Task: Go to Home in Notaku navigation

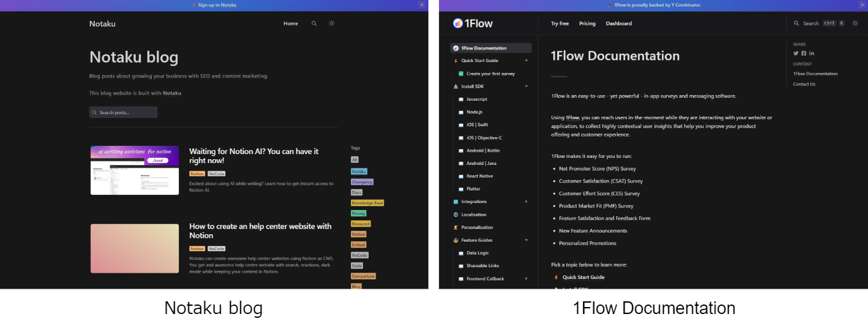Action: point(291,23)
